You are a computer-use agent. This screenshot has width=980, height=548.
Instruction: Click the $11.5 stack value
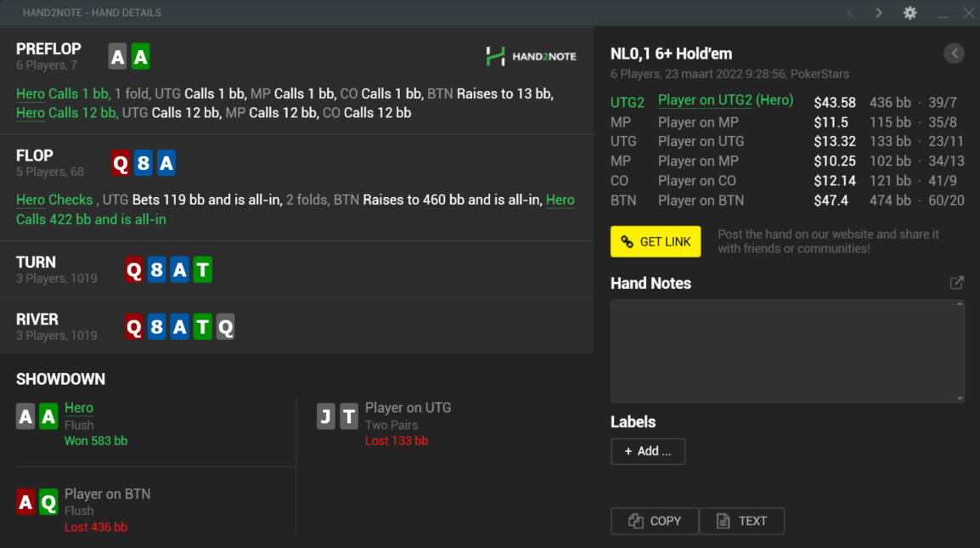click(x=831, y=122)
